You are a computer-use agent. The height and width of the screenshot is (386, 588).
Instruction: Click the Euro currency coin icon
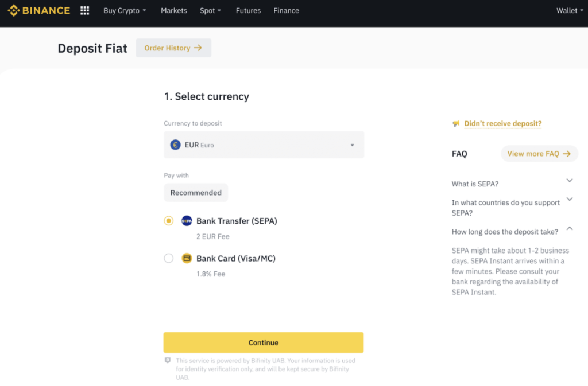(176, 145)
